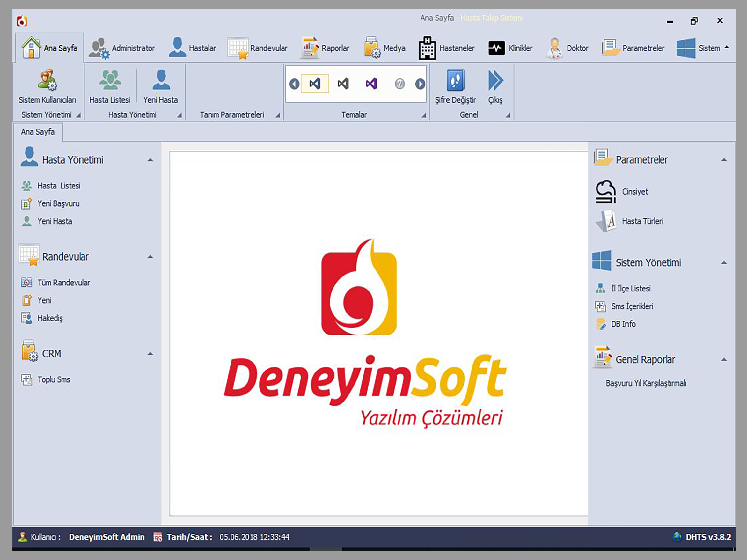Image resolution: width=747 pixels, height=560 pixels.
Task: Collapse the Parametreler right panel group
Action: (724, 160)
